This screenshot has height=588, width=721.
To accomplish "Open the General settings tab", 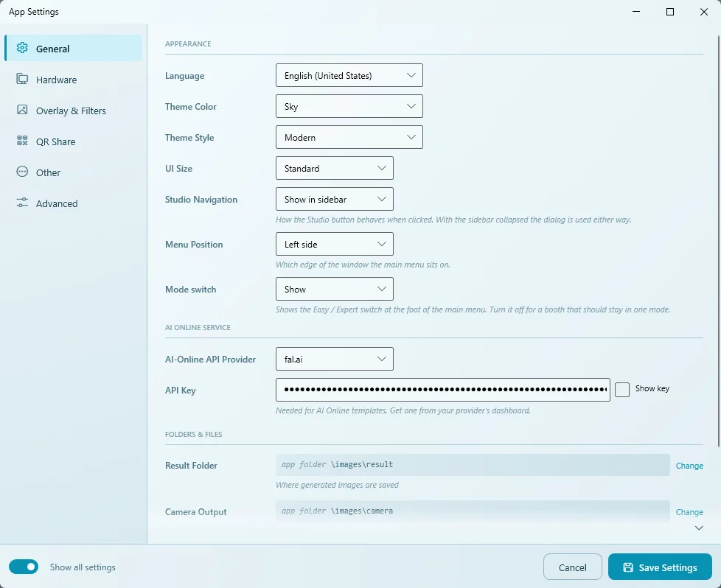I will click(x=74, y=49).
